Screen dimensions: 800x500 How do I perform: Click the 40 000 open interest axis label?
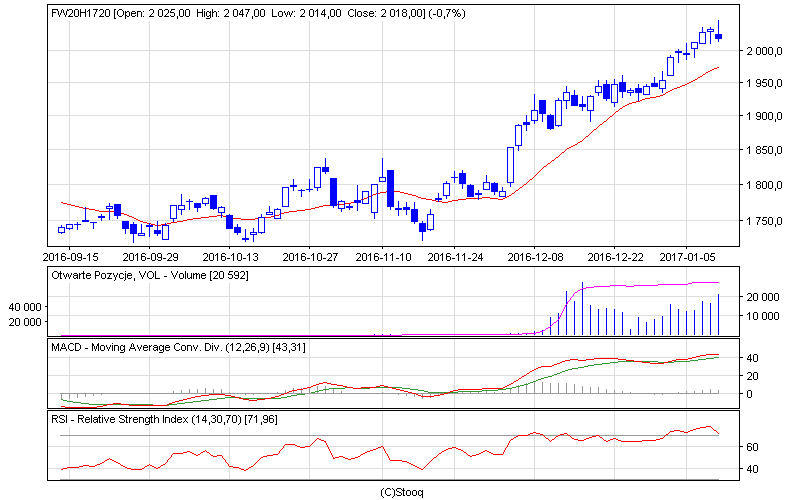pos(24,307)
